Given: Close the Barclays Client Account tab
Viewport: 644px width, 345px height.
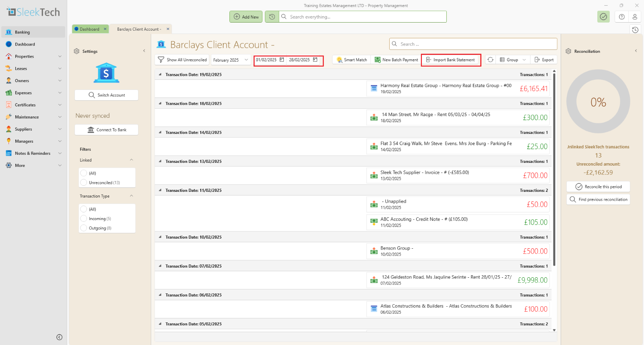Looking at the screenshot, I should [168, 29].
